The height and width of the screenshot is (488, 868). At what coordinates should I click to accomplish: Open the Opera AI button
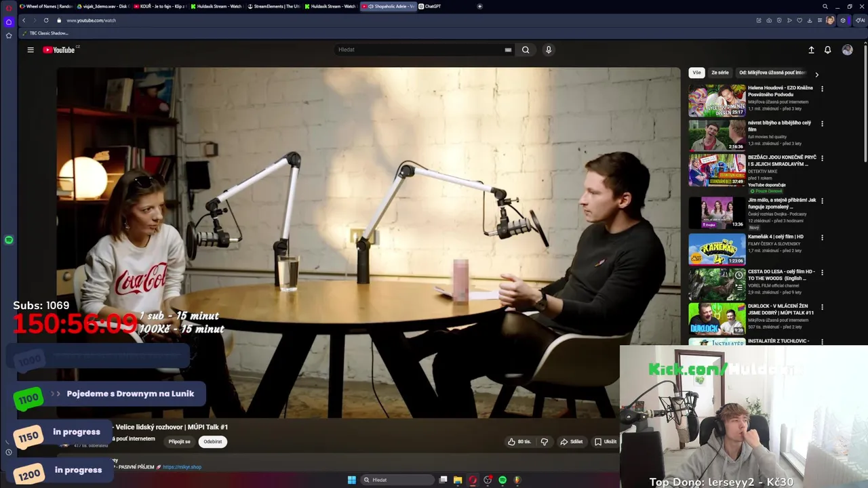860,20
